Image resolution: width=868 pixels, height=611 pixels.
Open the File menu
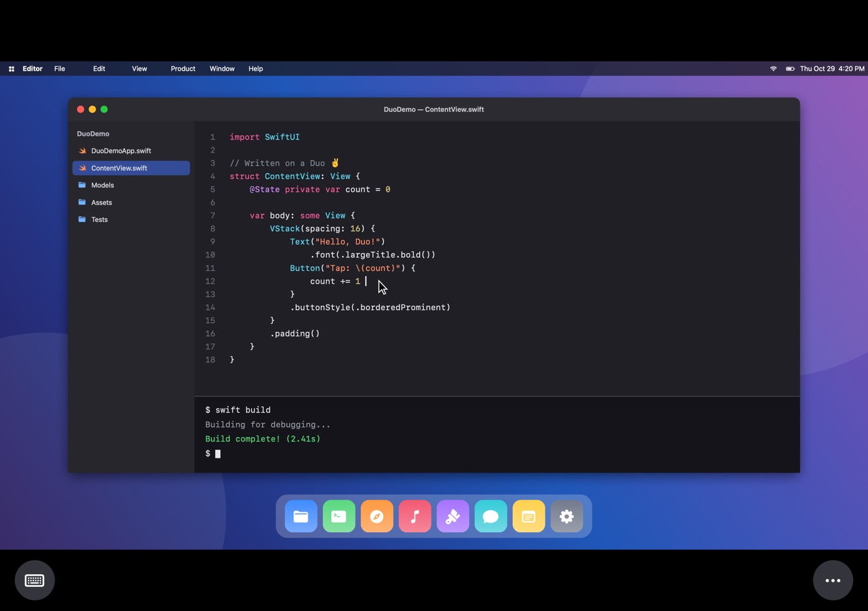60,69
